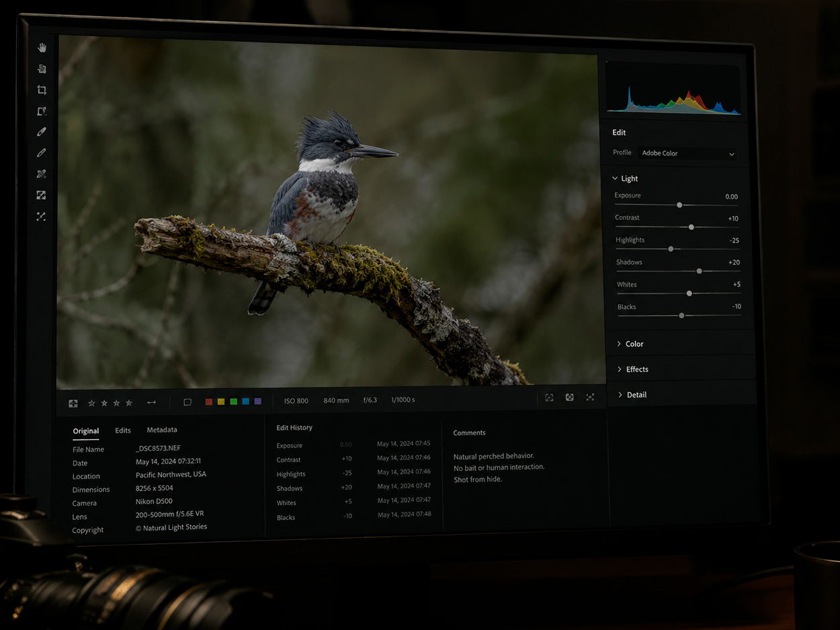This screenshot has height=630, width=840.
Task: Select the hand-over-pages tool below Hand
Action: tap(42, 69)
